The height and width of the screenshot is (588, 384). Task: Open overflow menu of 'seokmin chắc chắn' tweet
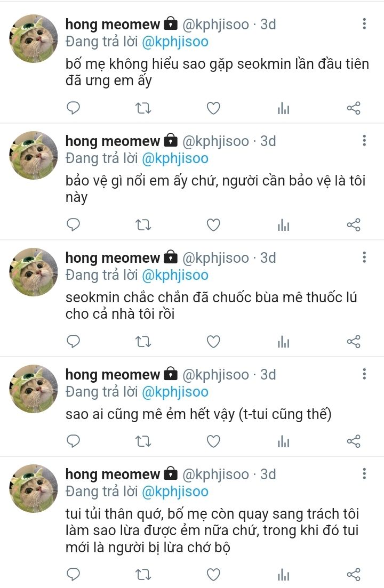pyautogui.click(x=364, y=257)
